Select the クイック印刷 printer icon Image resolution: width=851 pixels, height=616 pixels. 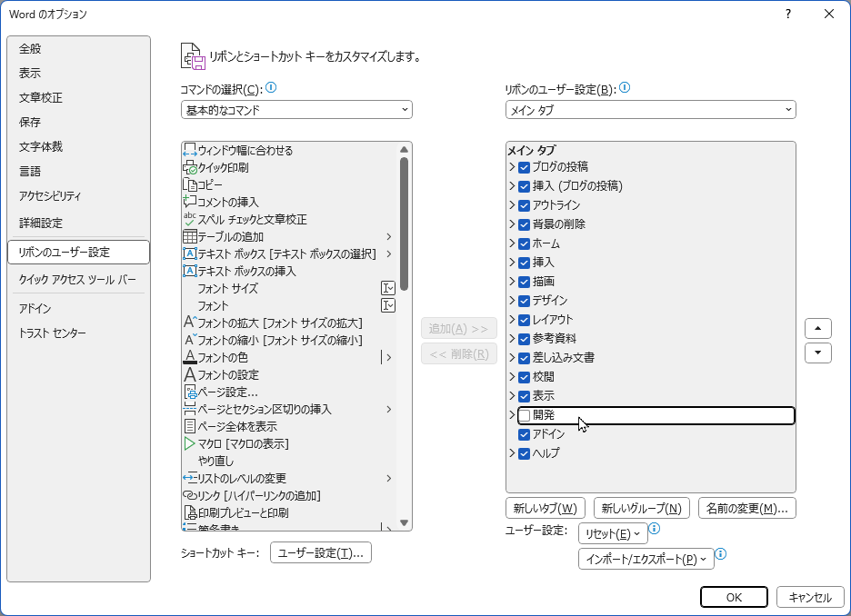(189, 167)
